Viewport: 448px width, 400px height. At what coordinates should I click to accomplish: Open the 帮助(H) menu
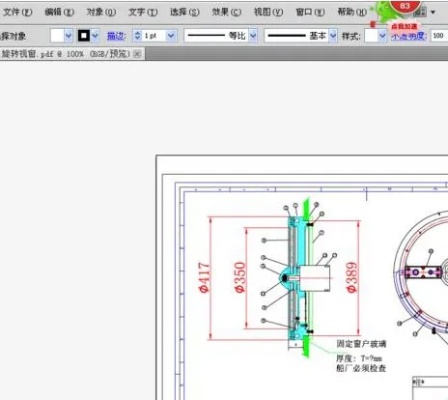tap(352, 12)
